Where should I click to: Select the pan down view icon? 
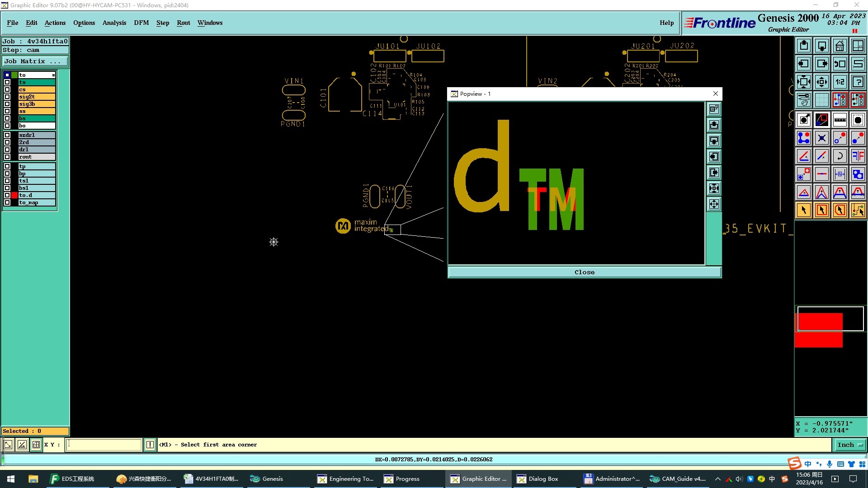[822, 46]
